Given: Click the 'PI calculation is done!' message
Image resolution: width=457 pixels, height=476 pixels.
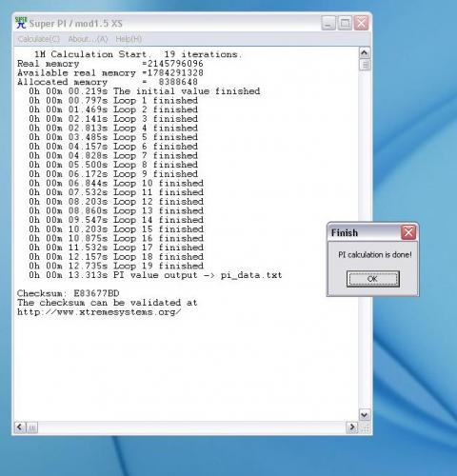Looking at the screenshot, I should (375, 255).
